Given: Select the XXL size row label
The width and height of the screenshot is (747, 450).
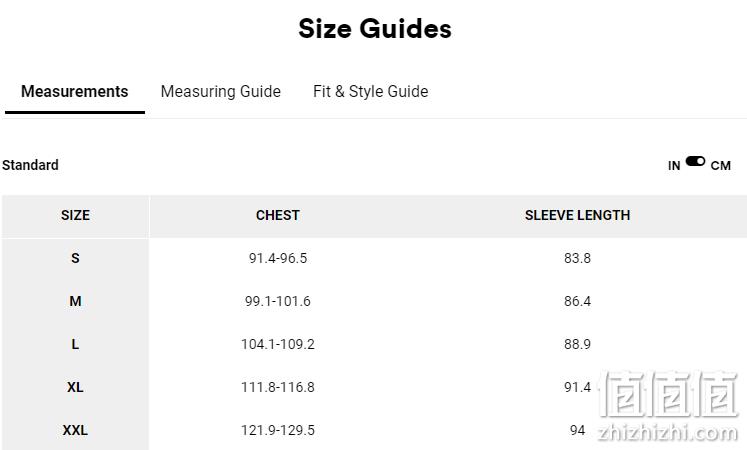Looking at the screenshot, I should click(75, 430).
